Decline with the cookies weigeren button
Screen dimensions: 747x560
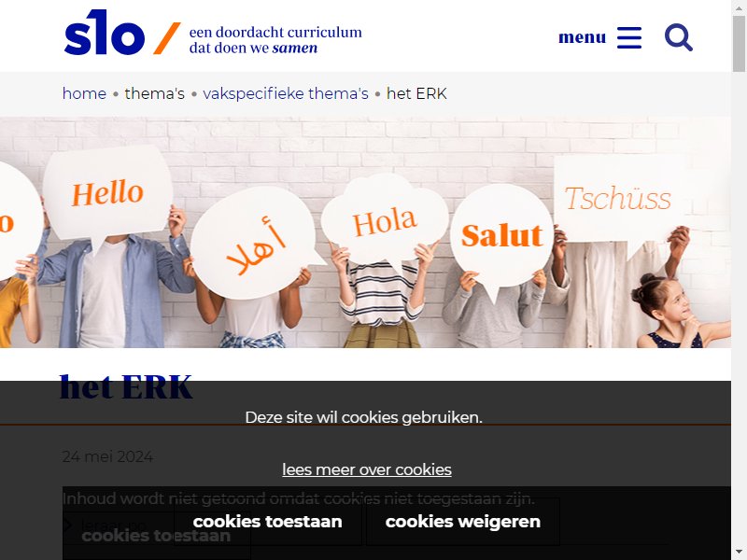pyautogui.click(x=463, y=522)
